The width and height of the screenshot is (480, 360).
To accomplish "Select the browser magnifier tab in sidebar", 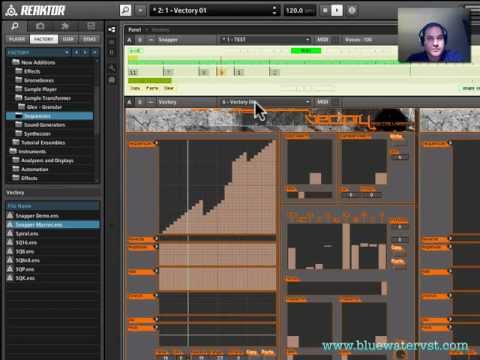I will point(15,26).
